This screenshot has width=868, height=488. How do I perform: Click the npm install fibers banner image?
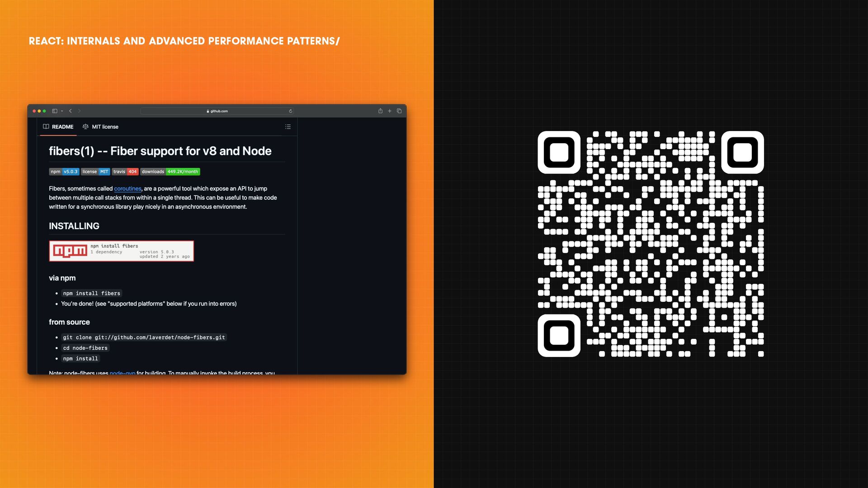[121, 251]
